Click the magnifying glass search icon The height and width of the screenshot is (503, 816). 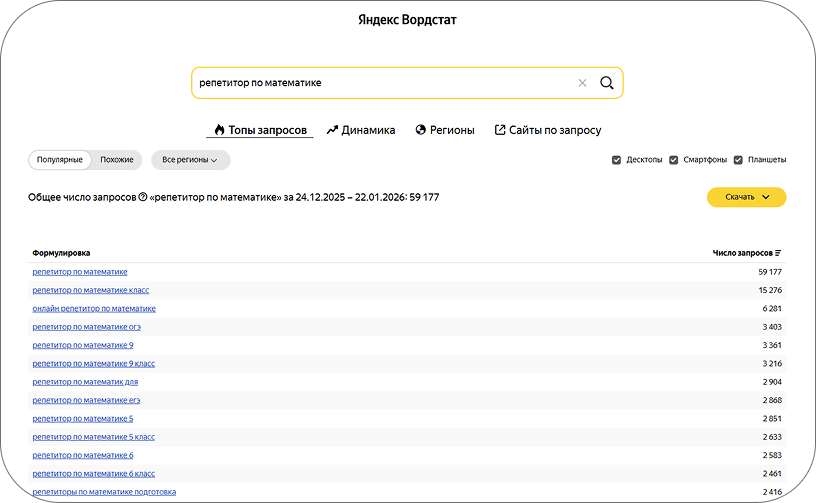[x=606, y=83]
